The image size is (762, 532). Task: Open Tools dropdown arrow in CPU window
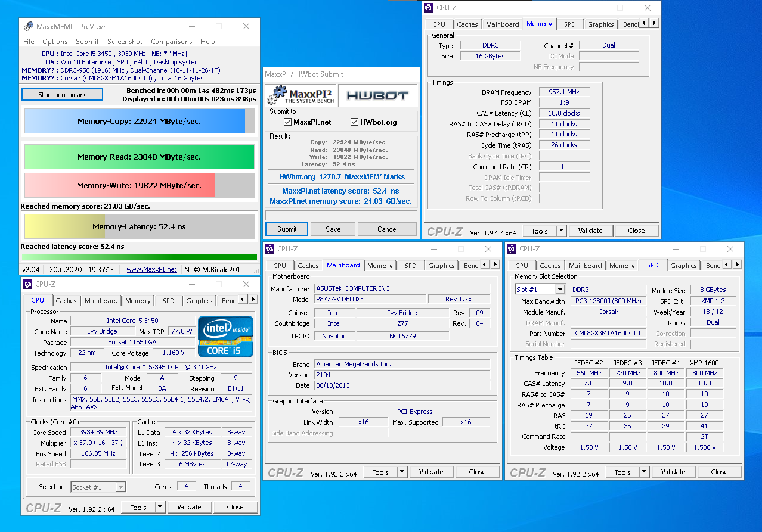click(160, 507)
